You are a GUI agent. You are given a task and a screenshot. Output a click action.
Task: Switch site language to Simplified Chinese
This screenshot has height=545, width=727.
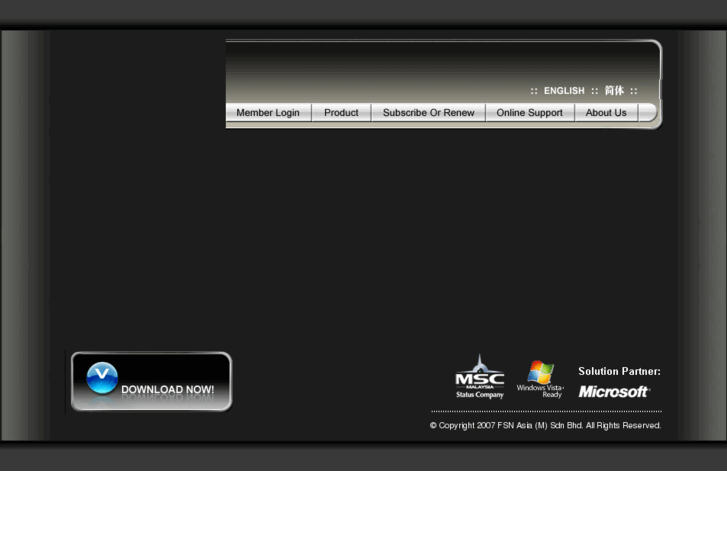614,90
